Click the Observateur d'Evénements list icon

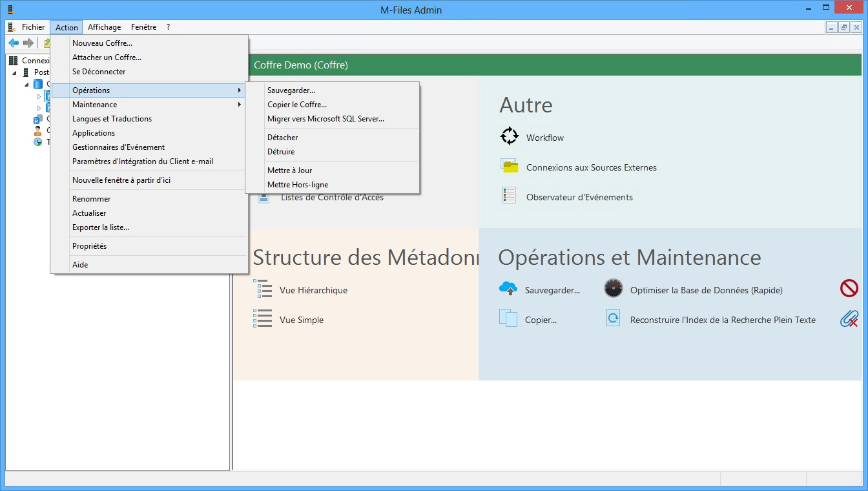(510, 196)
